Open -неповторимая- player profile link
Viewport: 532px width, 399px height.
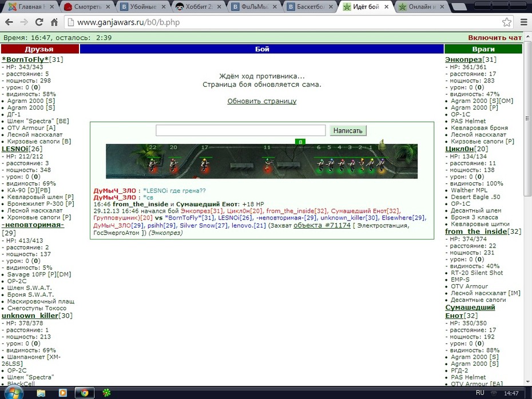click(33, 225)
